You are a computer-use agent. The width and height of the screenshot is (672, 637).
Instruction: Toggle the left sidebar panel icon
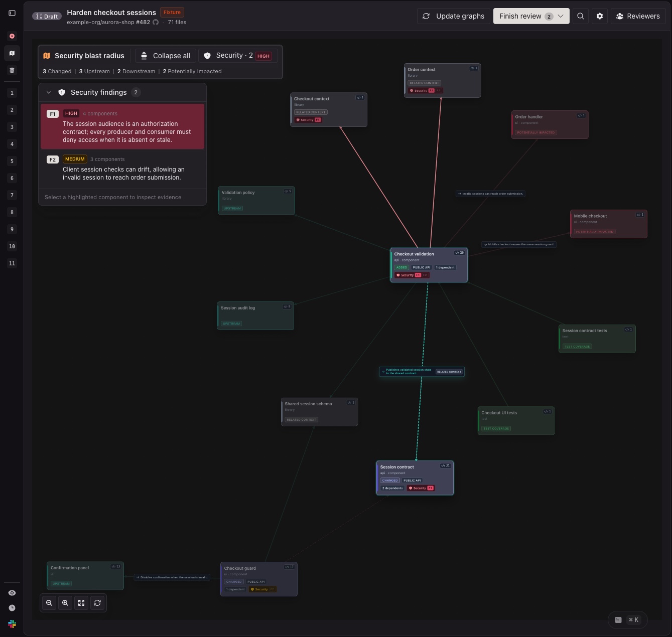coord(12,13)
